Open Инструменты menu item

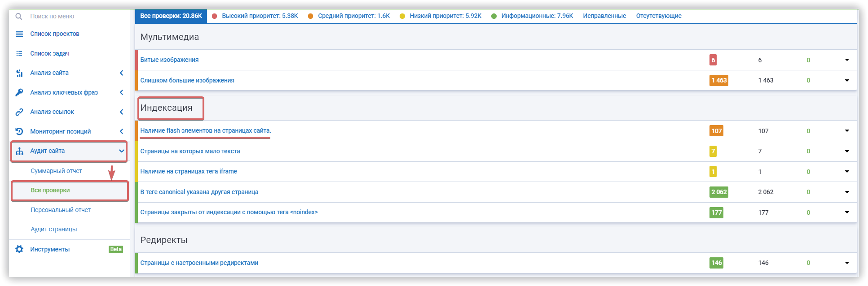click(50, 249)
